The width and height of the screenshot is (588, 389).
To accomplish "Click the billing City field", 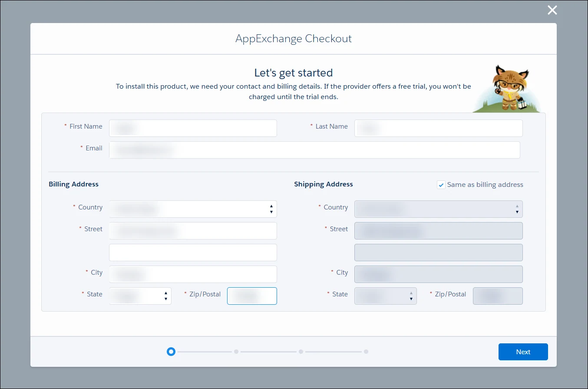I will [193, 274].
